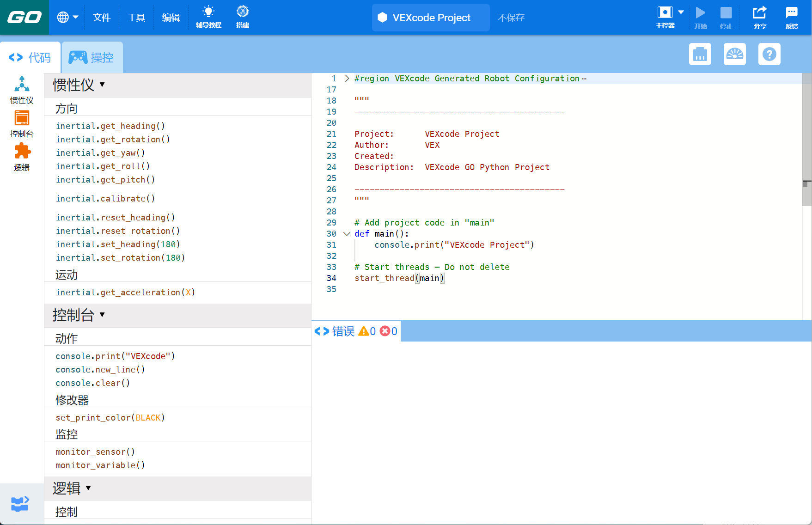Expand the folded region on line 1

[x=347, y=79]
